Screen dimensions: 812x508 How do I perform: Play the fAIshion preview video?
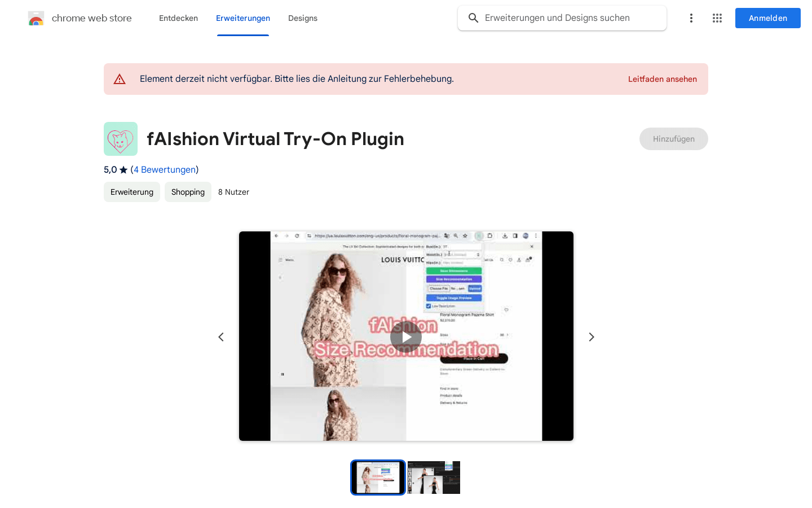pyautogui.click(x=406, y=337)
